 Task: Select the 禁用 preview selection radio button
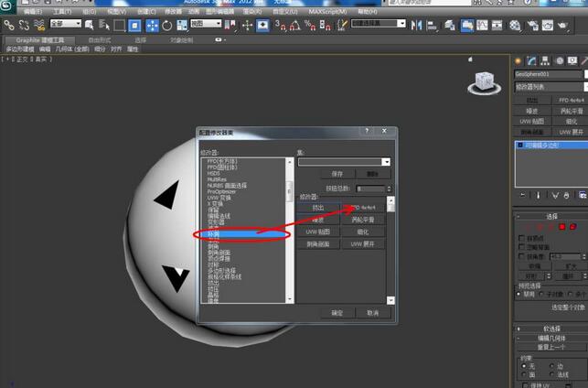pos(521,295)
